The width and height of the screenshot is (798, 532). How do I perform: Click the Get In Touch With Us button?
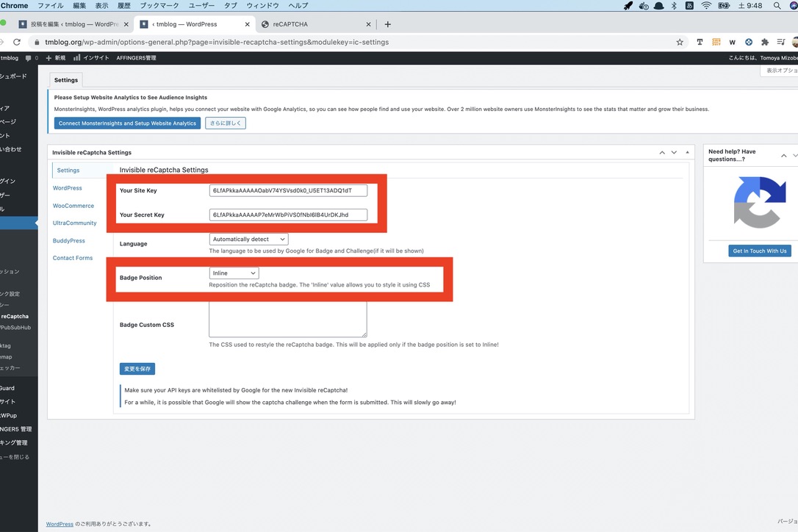tap(760, 251)
